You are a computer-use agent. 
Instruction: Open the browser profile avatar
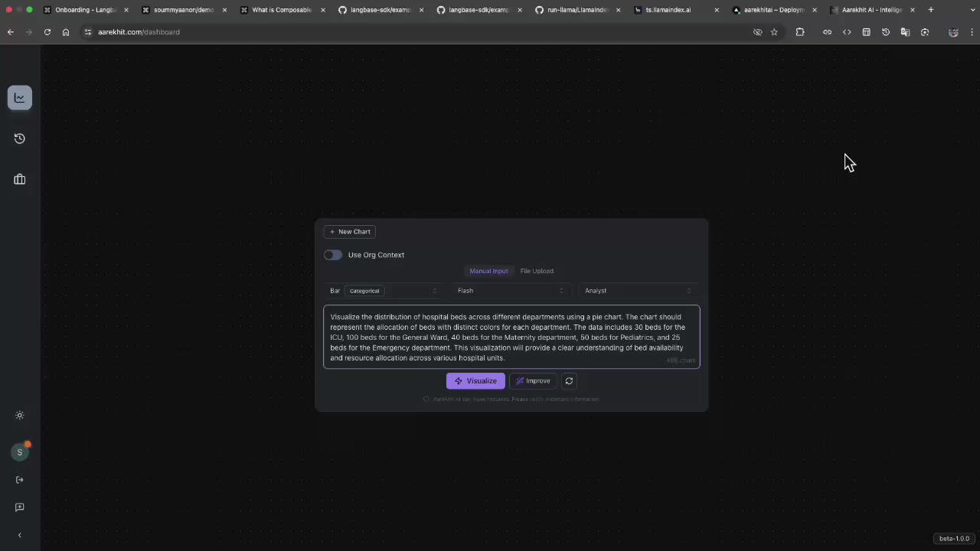click(953, 32)
